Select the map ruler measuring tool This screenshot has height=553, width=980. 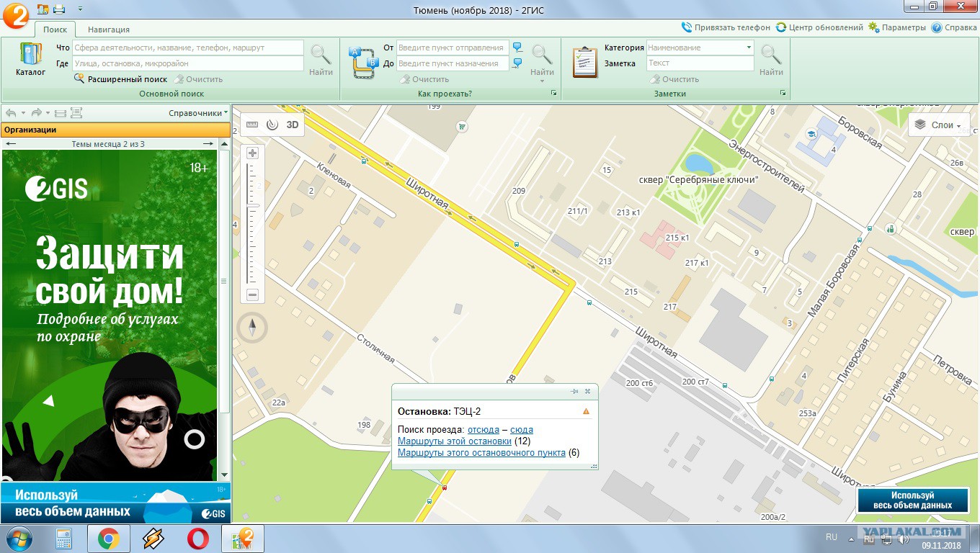point(252,124)
